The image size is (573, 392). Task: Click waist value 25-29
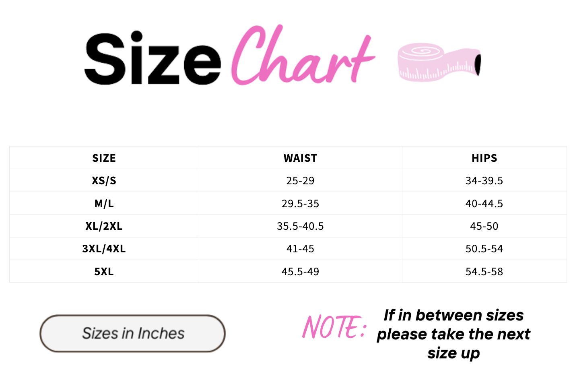pos(300,181)
